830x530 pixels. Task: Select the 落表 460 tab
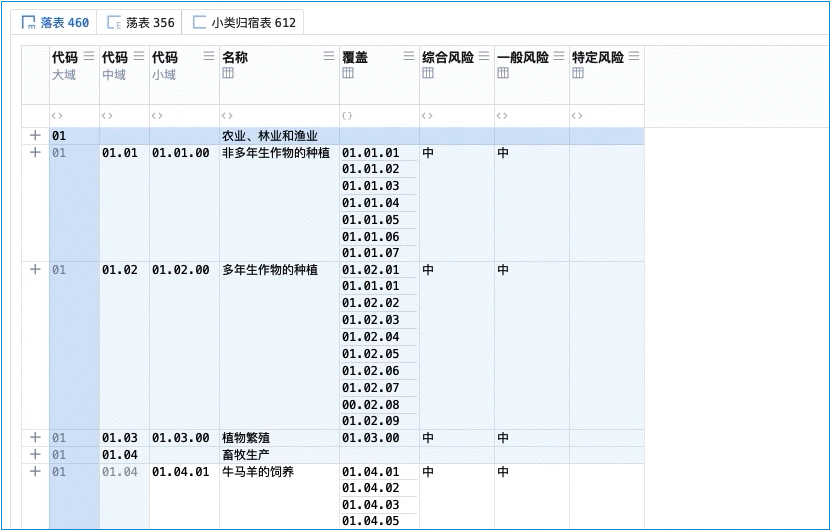coord(56,22)
